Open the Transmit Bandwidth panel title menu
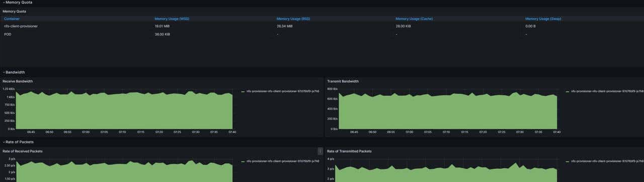The height and width of the screenshot is (182, 644). tap(343, 81)
